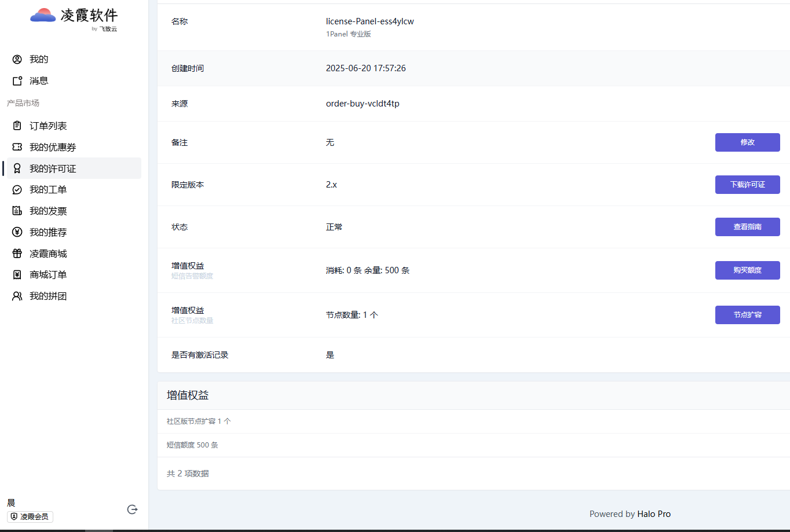790x532 pixels.
Task: Click the 我的工单 check-circle icon
Action: [x=17, y=190]
